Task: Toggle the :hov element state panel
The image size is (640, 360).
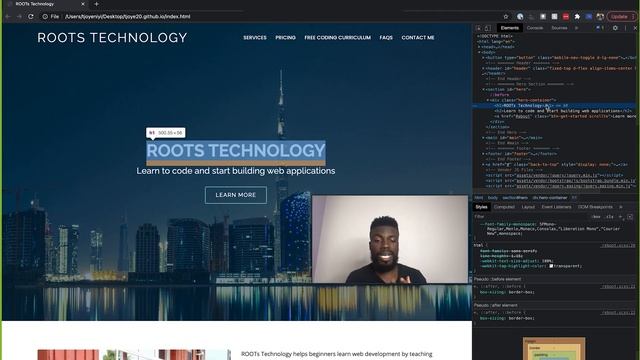Action: tap(596, 217)
